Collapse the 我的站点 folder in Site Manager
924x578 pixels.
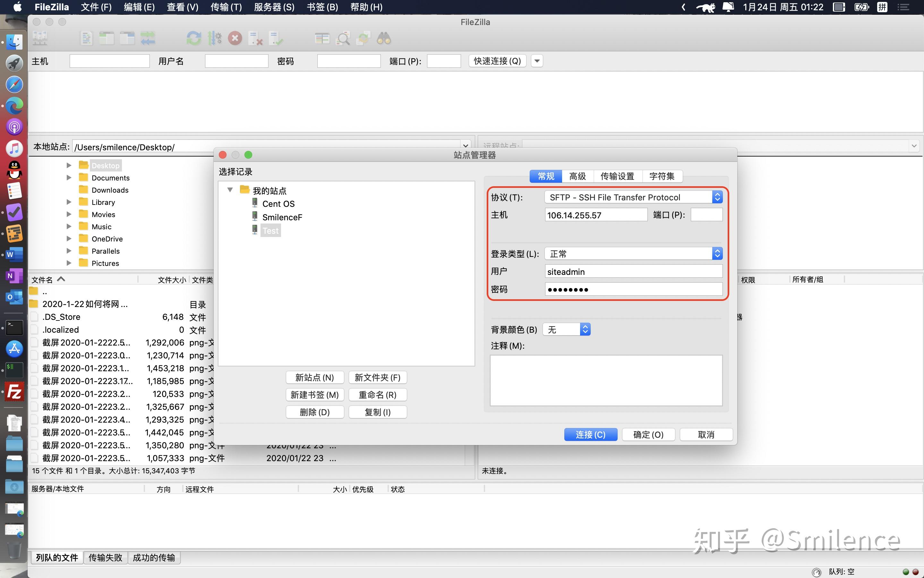pyautogui.click(x=230, y=190)
